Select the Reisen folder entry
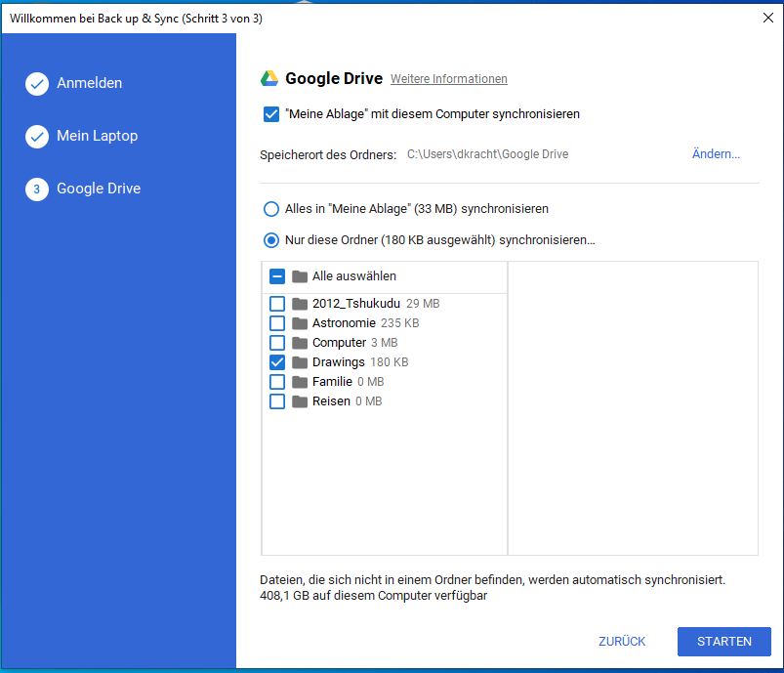Viewport: 784px width, 673px height. (331, 401)
